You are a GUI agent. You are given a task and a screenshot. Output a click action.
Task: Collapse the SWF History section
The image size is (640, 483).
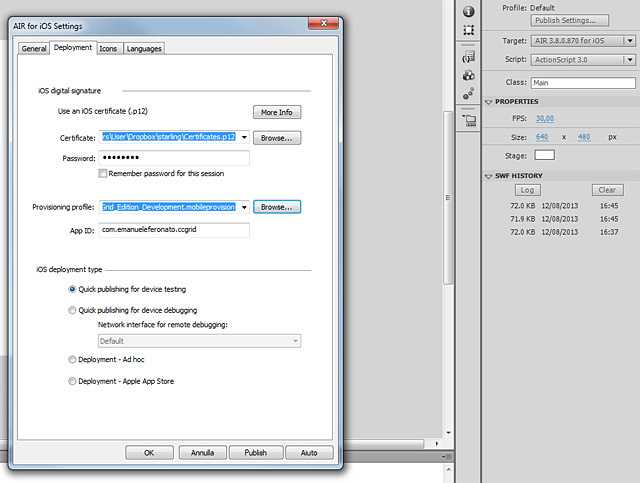[488, 176]
